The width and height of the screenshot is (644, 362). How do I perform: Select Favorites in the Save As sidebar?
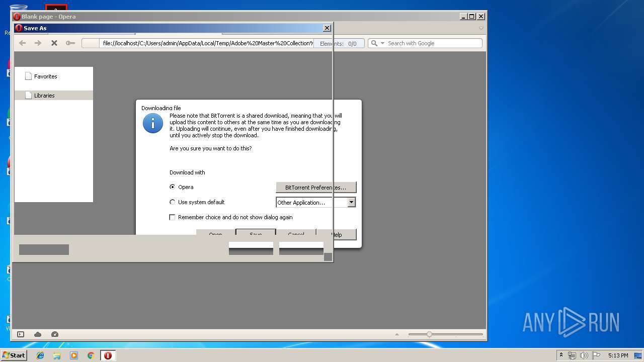pyautogui.click(x=45, y=76)
